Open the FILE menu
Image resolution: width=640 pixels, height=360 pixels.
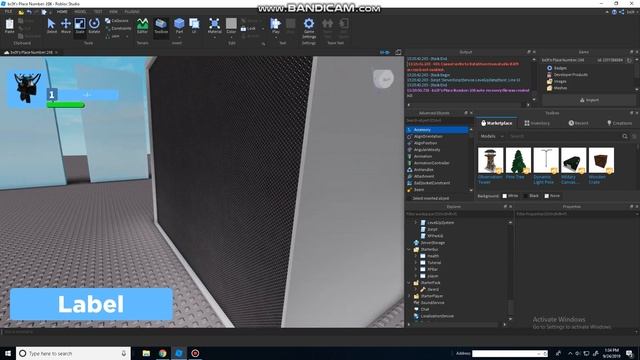(8, 12)
